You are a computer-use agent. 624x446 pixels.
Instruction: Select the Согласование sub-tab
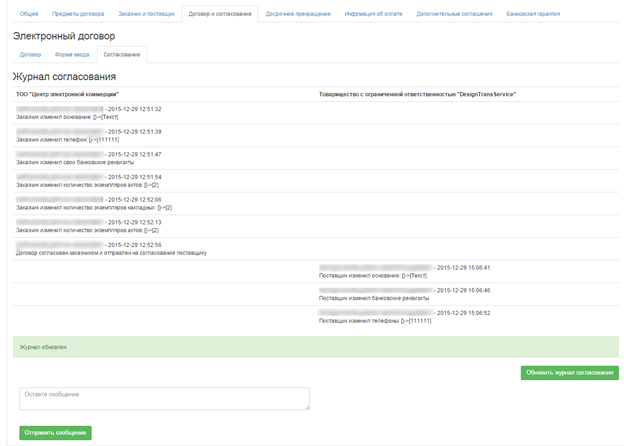pos(120,54)
